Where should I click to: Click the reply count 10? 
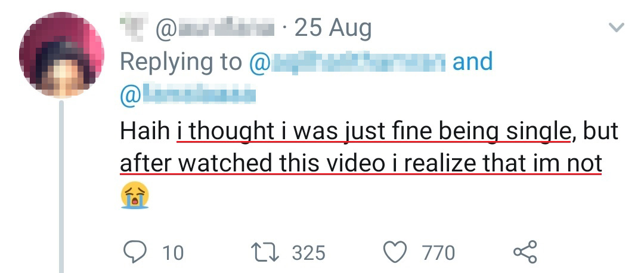173,253
